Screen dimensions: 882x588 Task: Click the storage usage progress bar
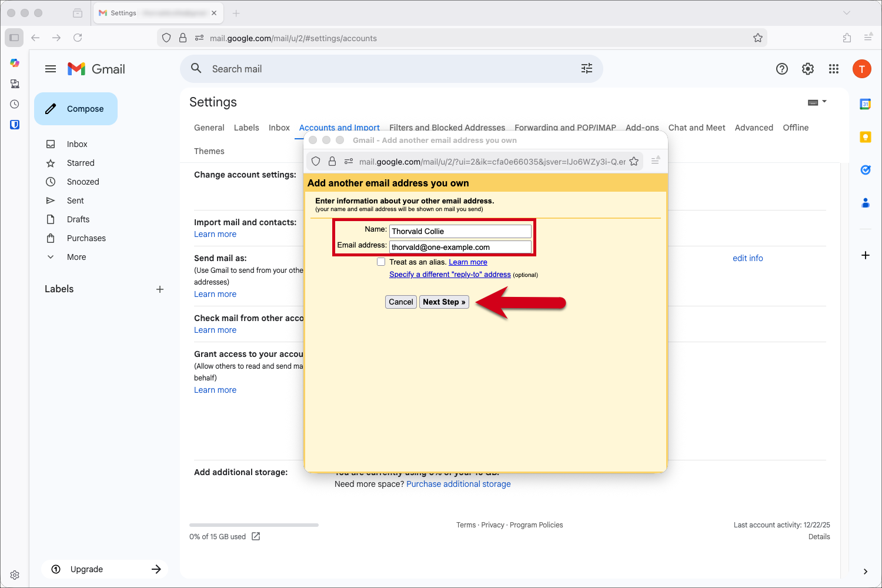pyautogui.click(x=253, y=524)
